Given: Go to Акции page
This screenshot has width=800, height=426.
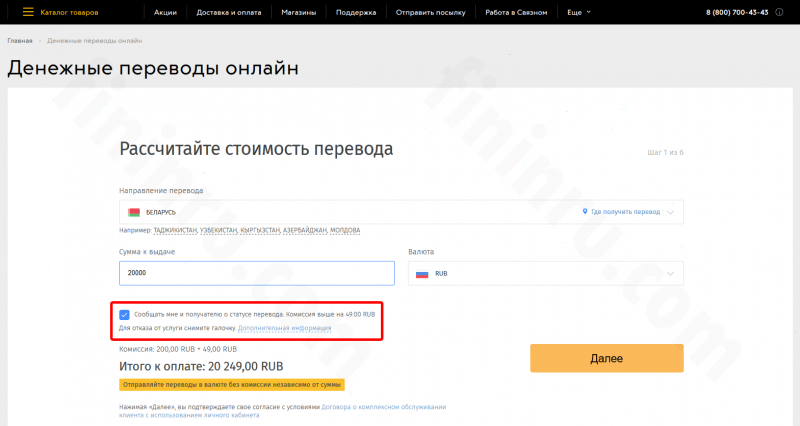Looking at the screenshot, I should [165, 12].
